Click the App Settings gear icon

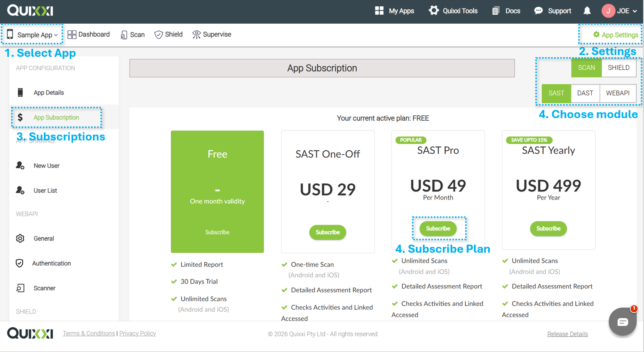click(596, 34)
